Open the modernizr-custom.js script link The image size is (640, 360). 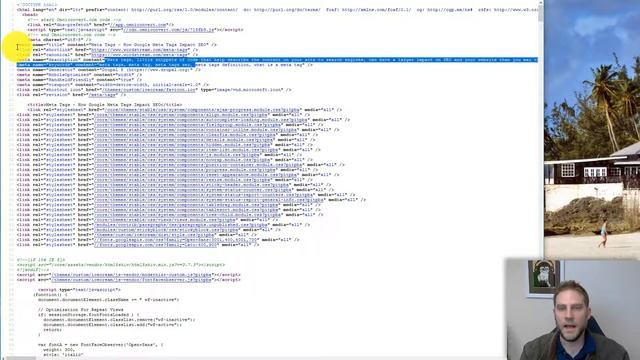point(131,275)
